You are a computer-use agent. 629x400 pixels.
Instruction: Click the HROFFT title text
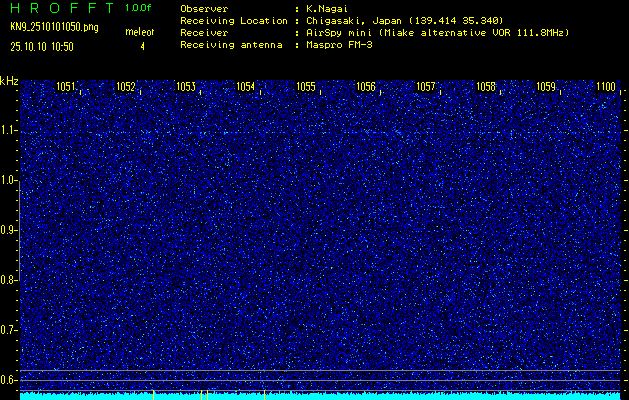tap(59, 8)
